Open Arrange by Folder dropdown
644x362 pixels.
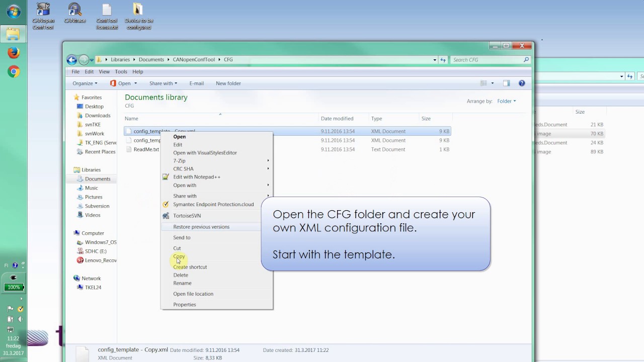tap(507, 101)
